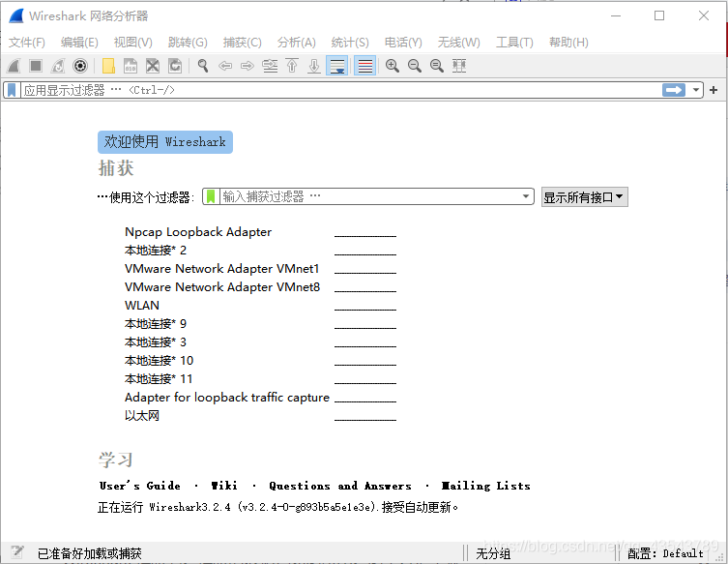Open the 视图(V) menu
The height and width of the screenshot is (564, 728).
(132, 43)
